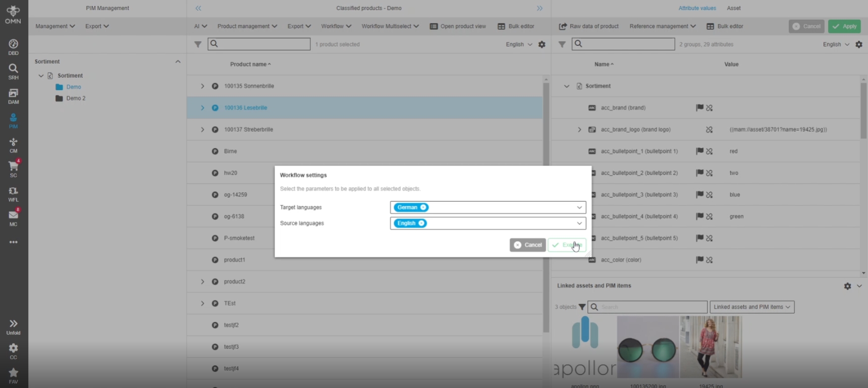Image resolution: width=868 pixels, height=388 pixels.
Task: Collapse the Sortiment panel header
Action: click(178, 62)
